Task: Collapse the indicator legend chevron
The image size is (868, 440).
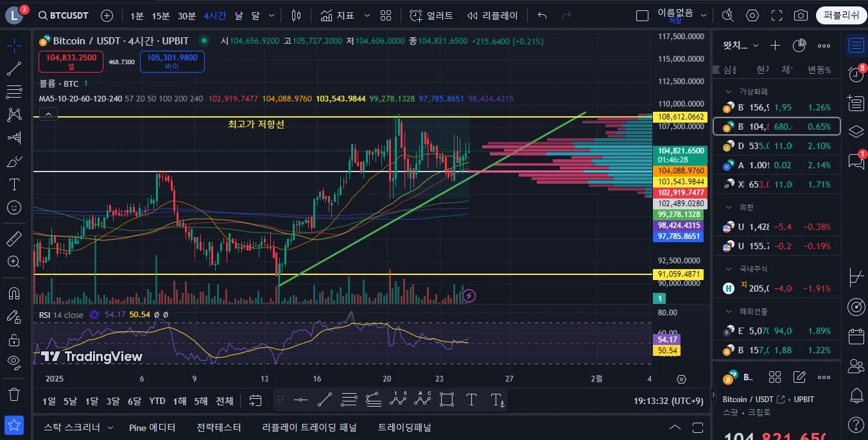Action: pos(49,114)
